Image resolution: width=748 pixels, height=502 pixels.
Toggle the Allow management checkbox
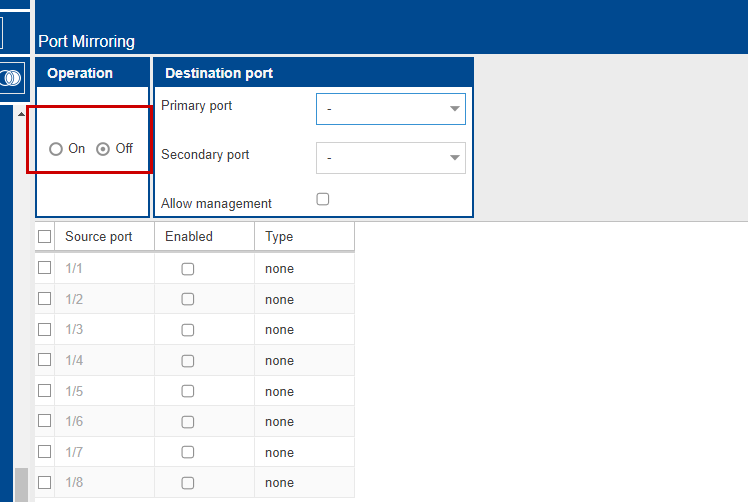tap(323, 199)
